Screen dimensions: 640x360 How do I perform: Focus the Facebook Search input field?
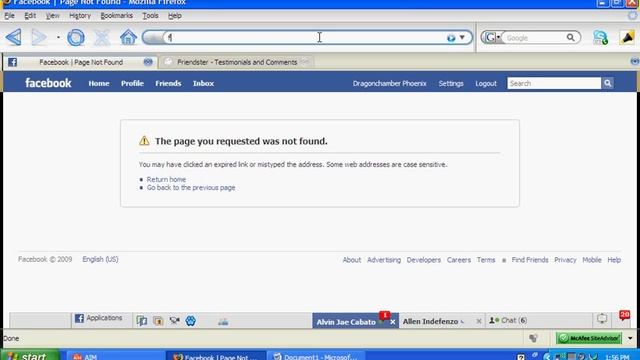(x=554, y=83)
